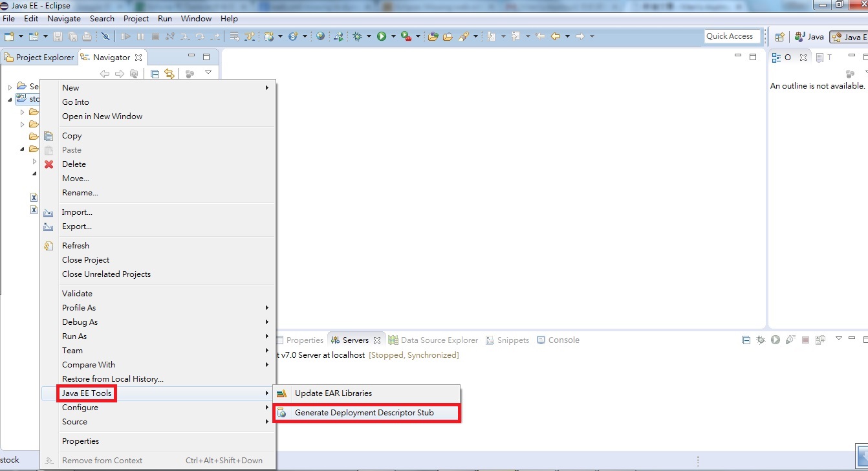Click the Print toolbar icon
This screenshot has height=471, width=868.
tap(86, 36)
